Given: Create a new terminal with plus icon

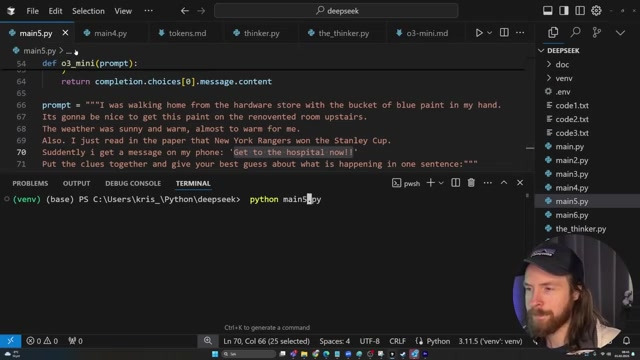Looking at the screenshot, I should click(431, 183).
